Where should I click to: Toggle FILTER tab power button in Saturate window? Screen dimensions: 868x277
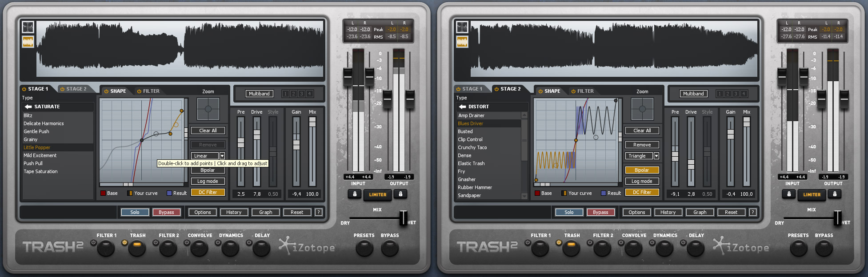[139, 91]
